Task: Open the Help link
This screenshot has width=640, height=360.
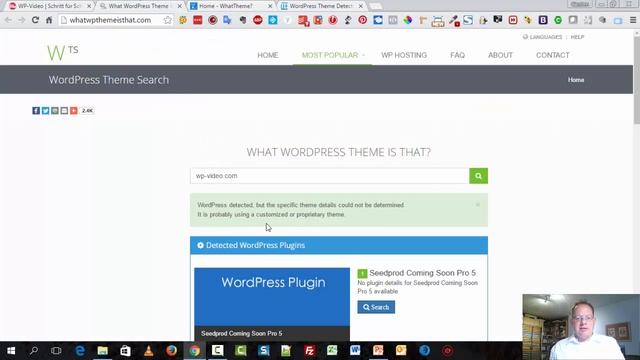Action: click(x=577, y=37)
